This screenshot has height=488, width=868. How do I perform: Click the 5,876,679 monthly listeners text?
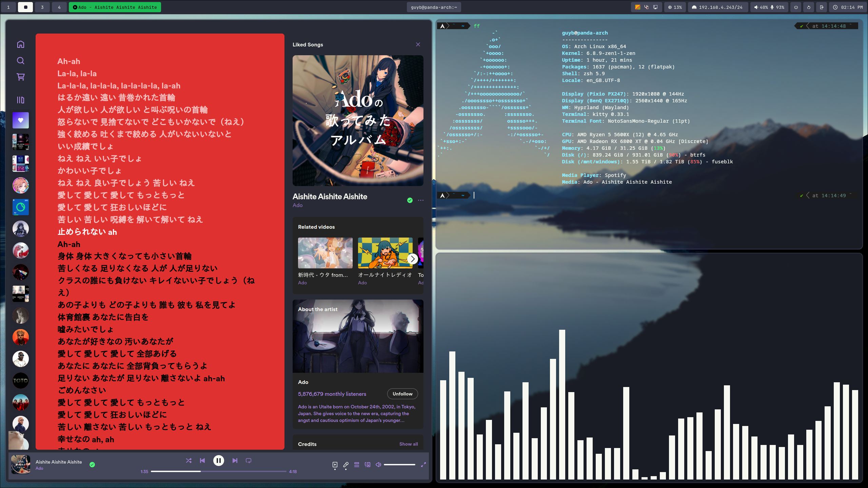point(332,394)
